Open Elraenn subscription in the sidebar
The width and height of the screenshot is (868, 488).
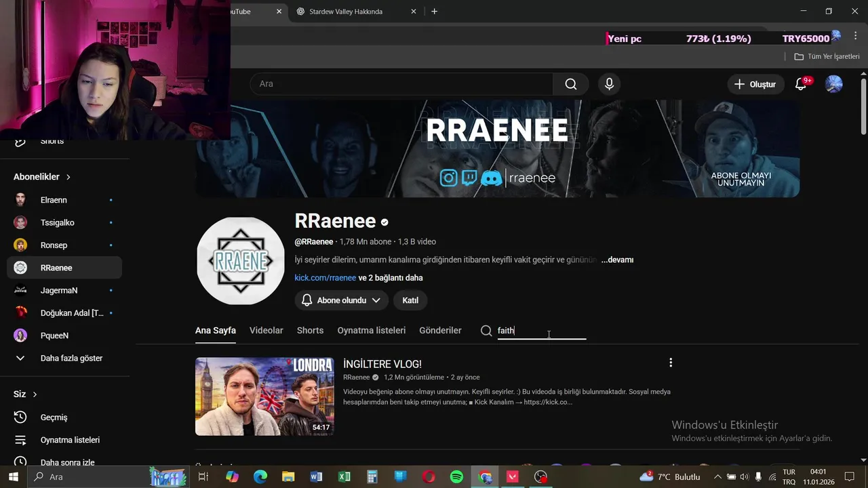64,200
